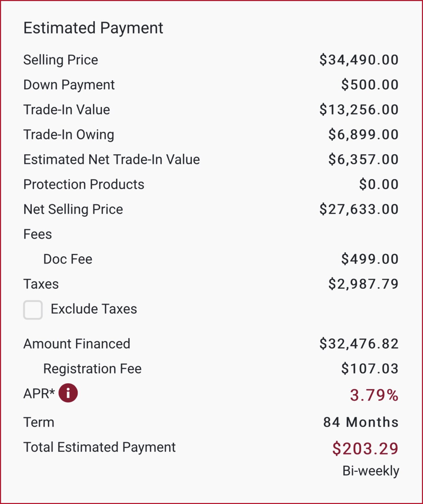Click the $6,899.00 trade-in owing amount

(363, 134)
